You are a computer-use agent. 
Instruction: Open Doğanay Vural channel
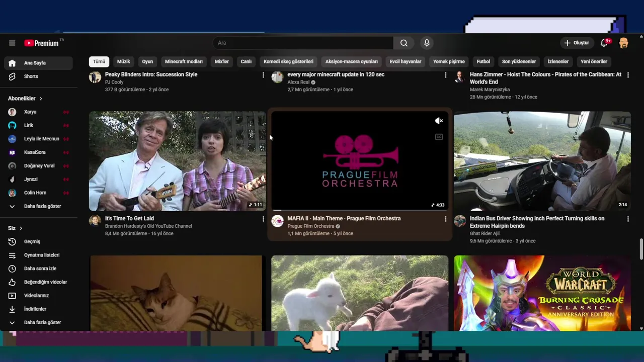click(x=39, y=166)
